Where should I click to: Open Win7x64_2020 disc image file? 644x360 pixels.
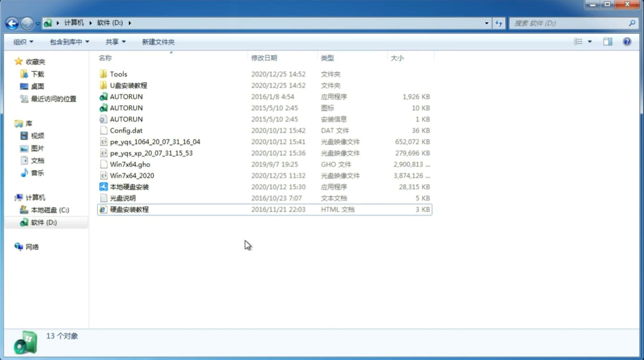tap(132, 176)
